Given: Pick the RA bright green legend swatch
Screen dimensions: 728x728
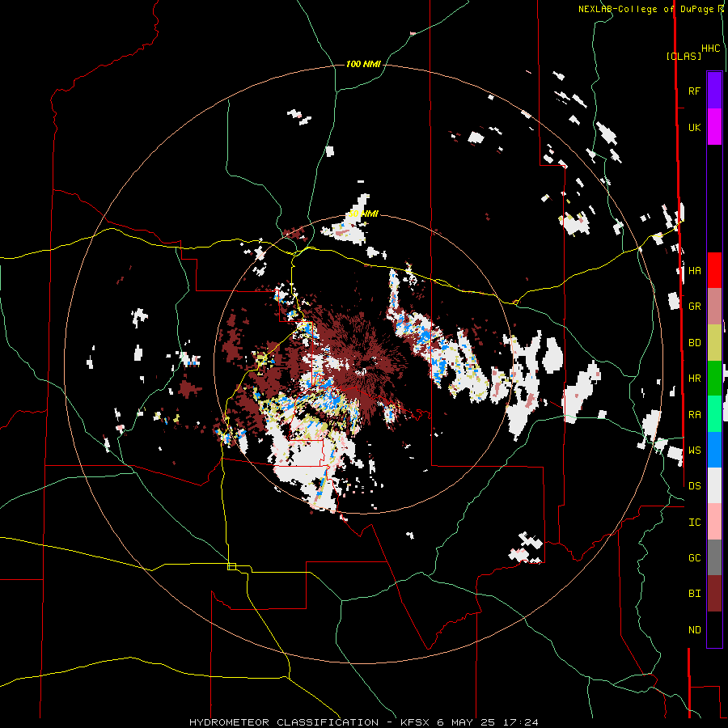Looking at the screenshot, I should (714, 414).
